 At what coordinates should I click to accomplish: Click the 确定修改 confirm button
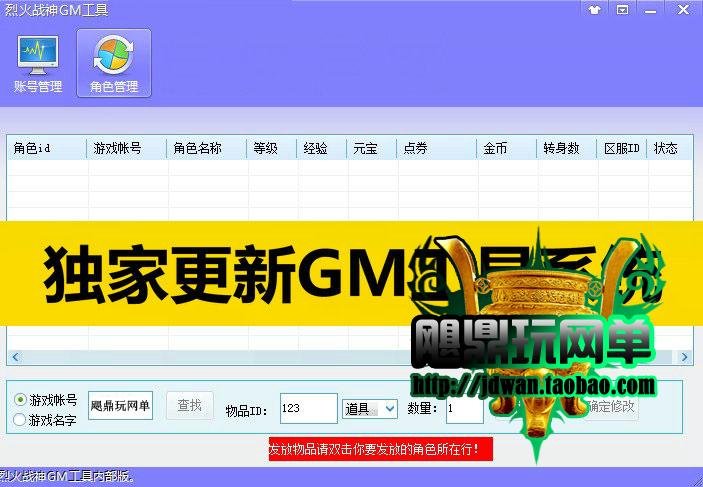pos(611,406)
